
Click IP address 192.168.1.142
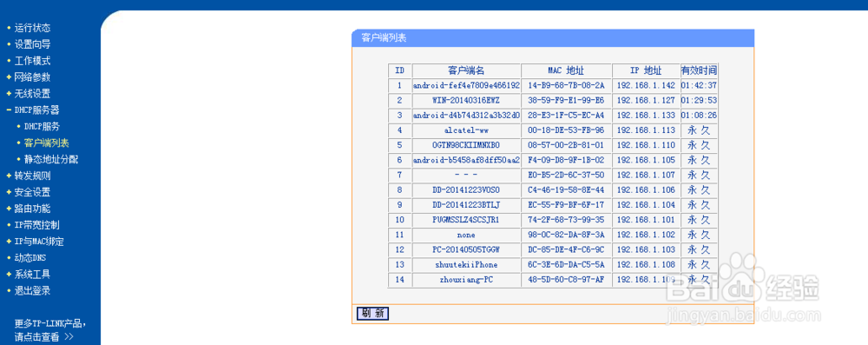(x=646, y=86)
